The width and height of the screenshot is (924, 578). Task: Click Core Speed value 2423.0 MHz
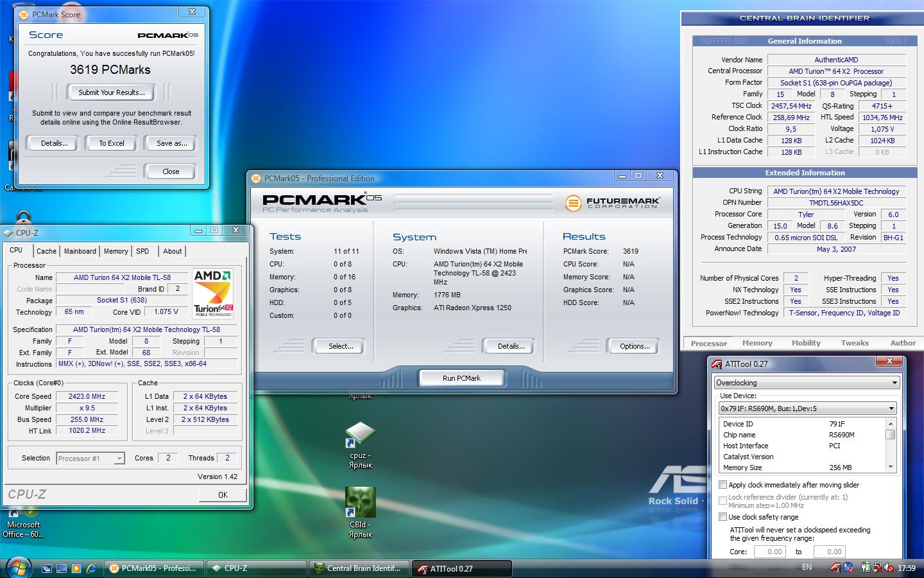pyautogui.click(x=87, y=397)
